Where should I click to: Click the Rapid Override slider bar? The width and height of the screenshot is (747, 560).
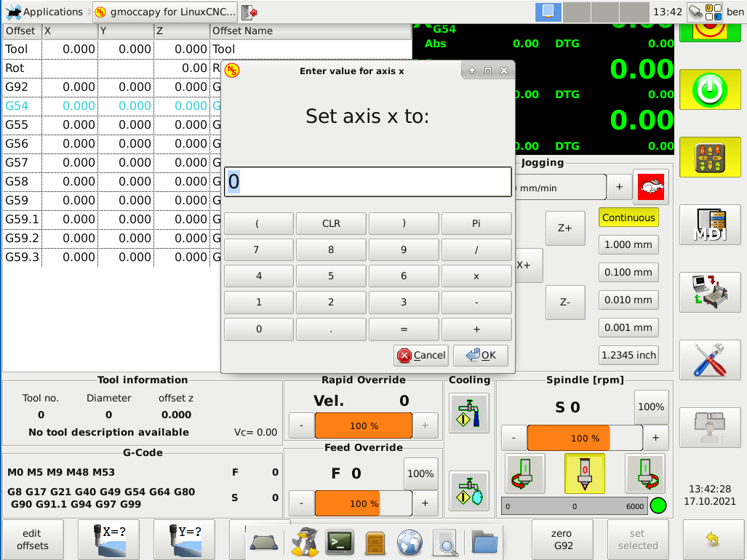[364, 425]
